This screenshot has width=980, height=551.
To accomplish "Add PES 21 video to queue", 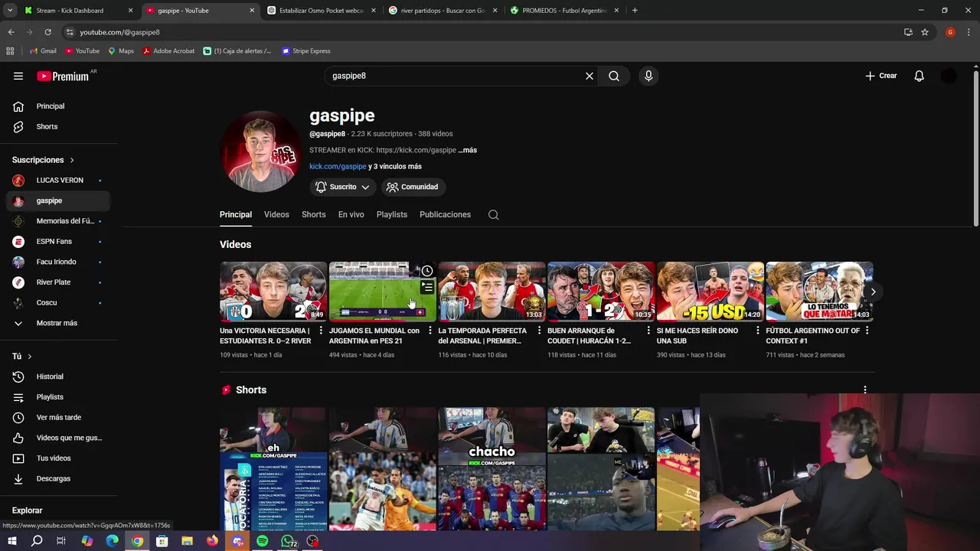I will point(427,288).
